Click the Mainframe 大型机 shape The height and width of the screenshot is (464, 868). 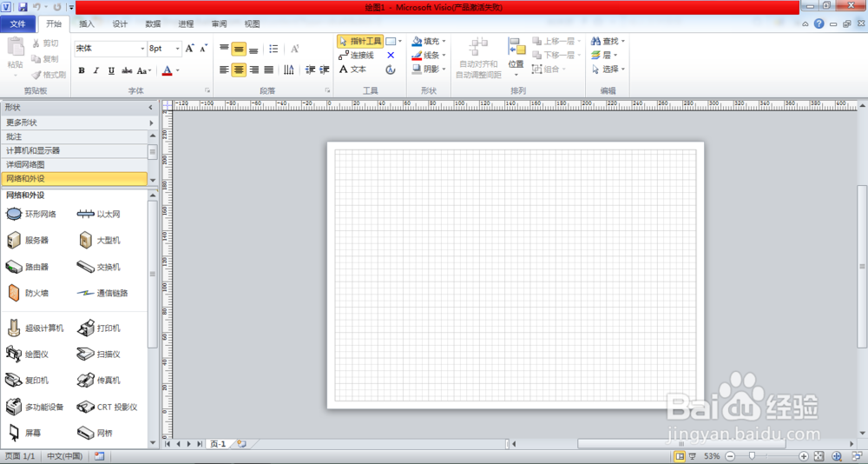(x=99, y=240)
